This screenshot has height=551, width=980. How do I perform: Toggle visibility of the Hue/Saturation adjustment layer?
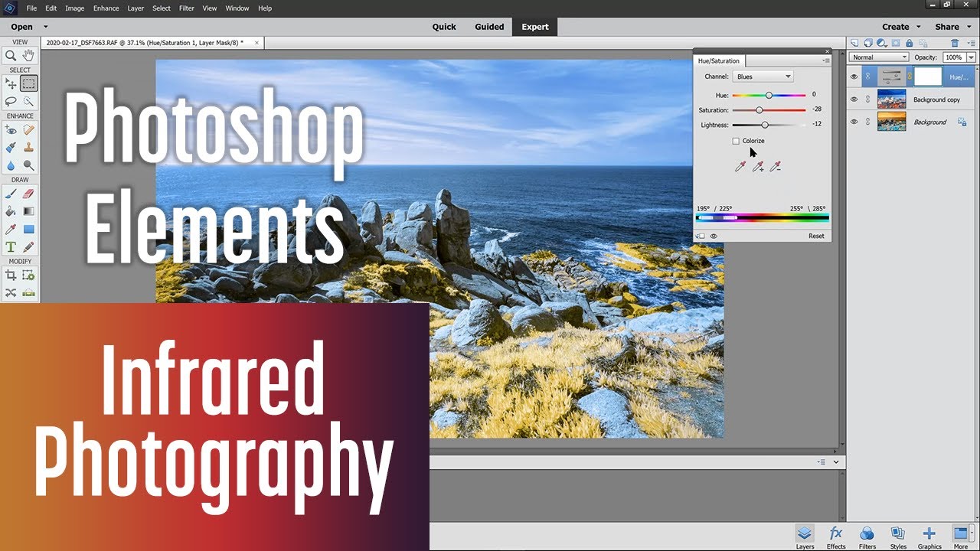pyautogui.click(x=854, y=77)
